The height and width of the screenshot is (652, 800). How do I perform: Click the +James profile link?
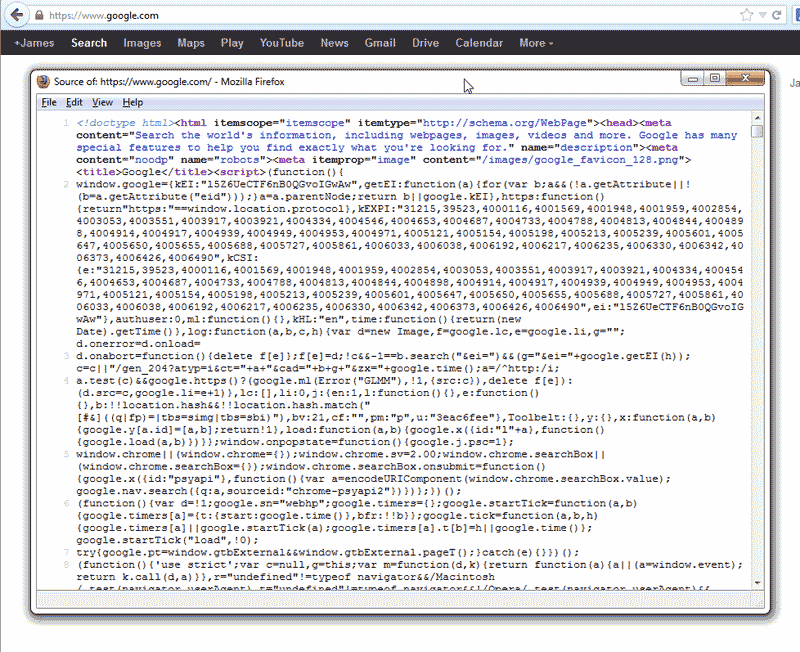click(38, 43)
